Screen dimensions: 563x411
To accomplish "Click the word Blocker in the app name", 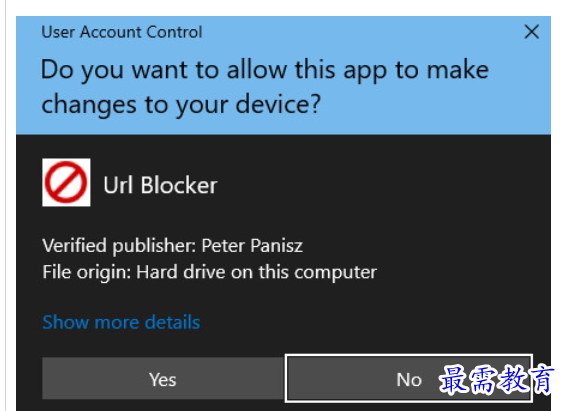I will 179,185.
